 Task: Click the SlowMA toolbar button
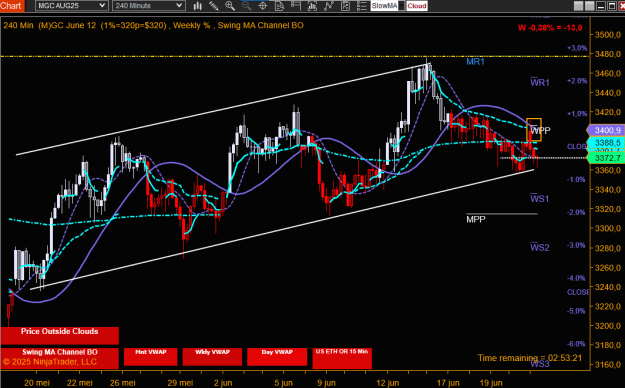(x=384, y=6)
